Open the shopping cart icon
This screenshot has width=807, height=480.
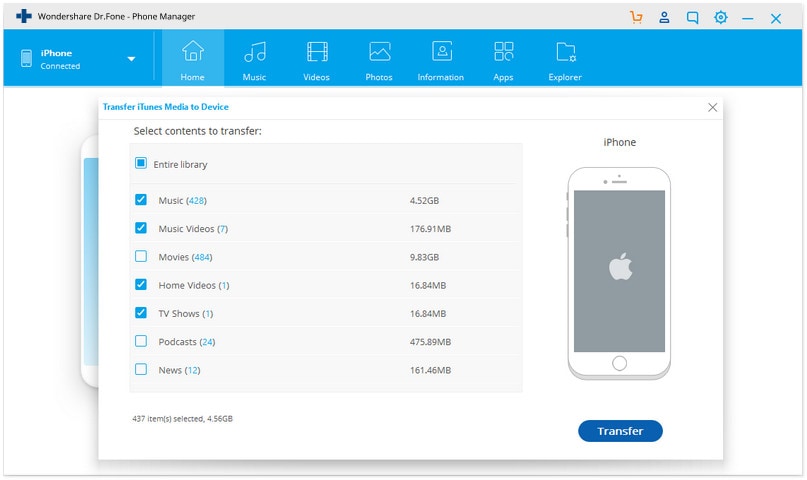point(636,17)
